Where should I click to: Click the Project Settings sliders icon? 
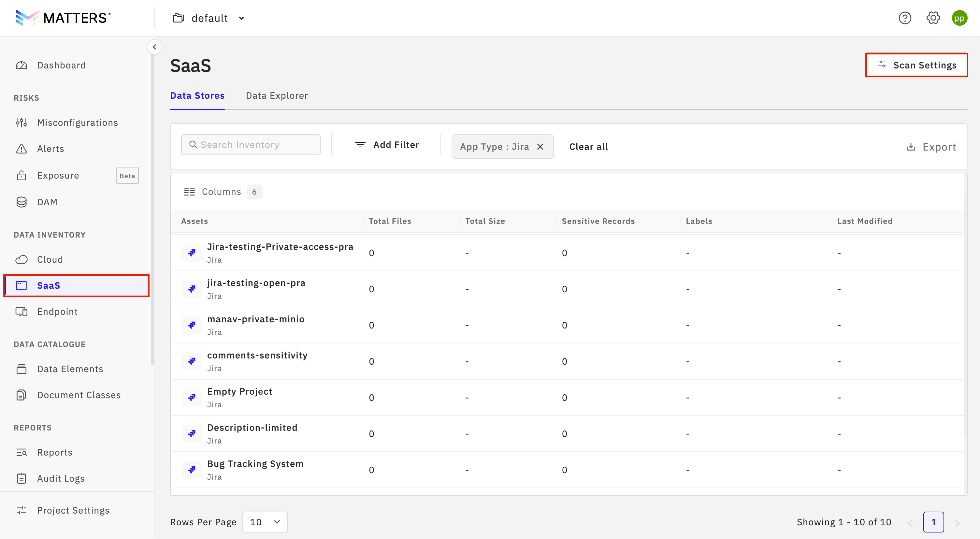(21, 510)
